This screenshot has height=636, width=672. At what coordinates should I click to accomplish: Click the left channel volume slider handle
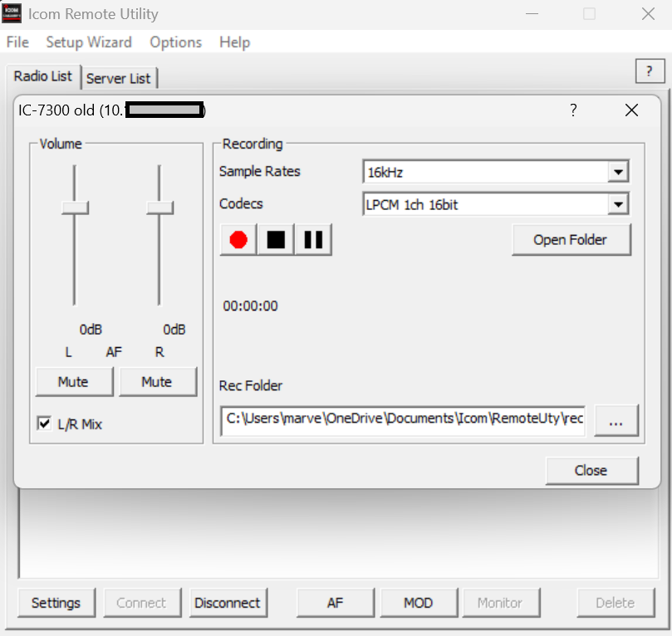tap(75, 207)
